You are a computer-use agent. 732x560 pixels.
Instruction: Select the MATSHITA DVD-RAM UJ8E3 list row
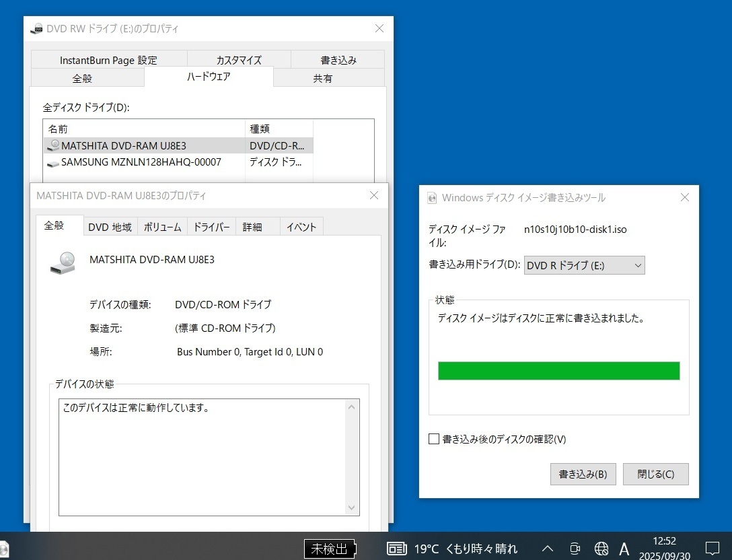178,146
